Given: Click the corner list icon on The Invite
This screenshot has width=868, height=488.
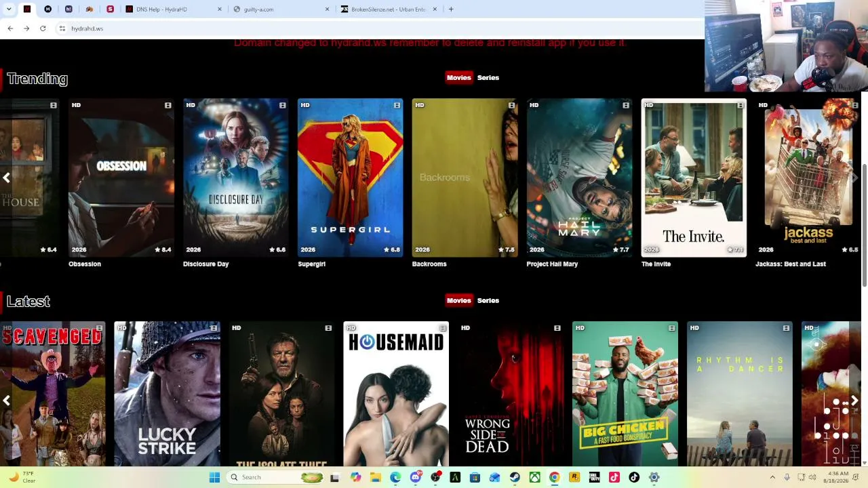Looking at the screenshot, I should (741, 105).
